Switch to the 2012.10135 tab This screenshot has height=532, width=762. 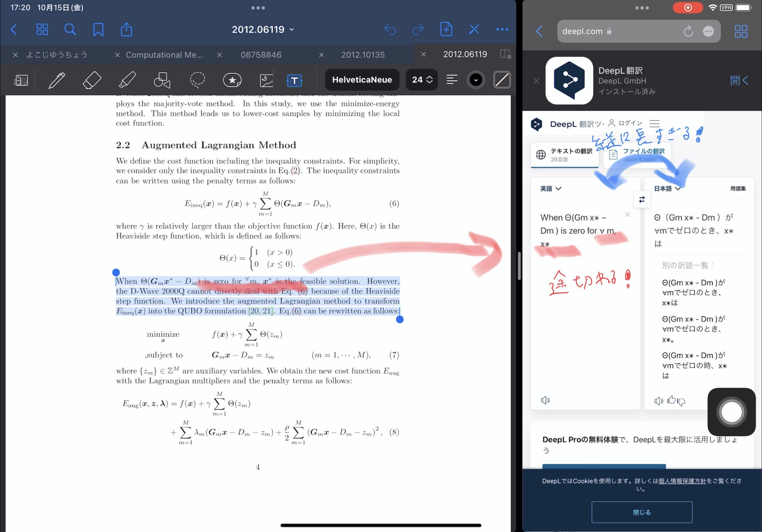(362, 55)
